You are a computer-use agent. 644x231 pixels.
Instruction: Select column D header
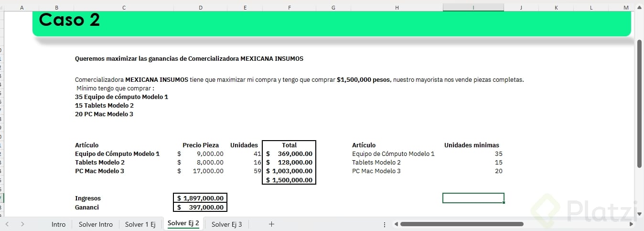click(201, 7)
